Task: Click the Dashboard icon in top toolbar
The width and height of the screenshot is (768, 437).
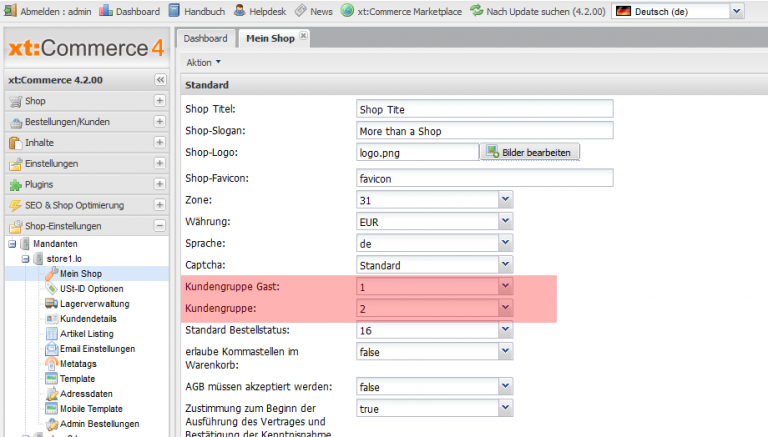Action: tap(107, 10)
